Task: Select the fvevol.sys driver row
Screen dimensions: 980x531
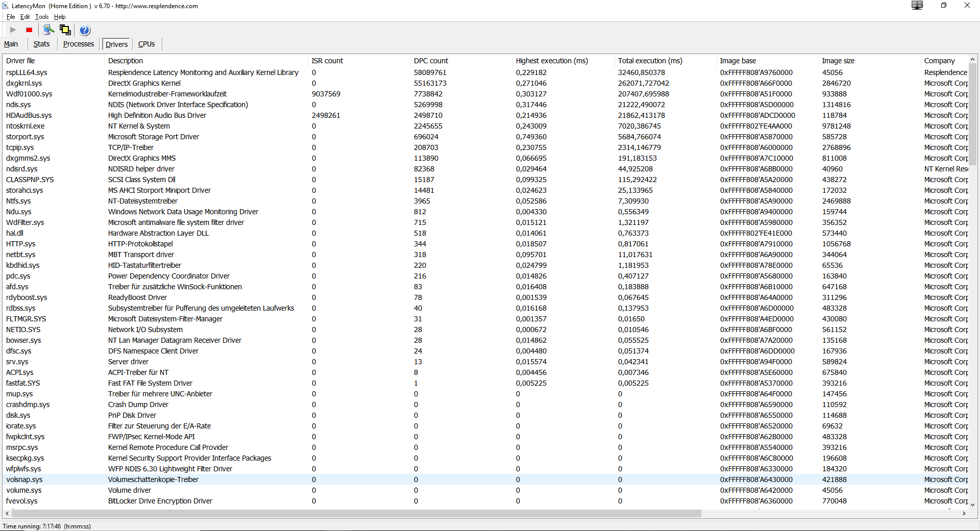Action: [x=485, y=501]
